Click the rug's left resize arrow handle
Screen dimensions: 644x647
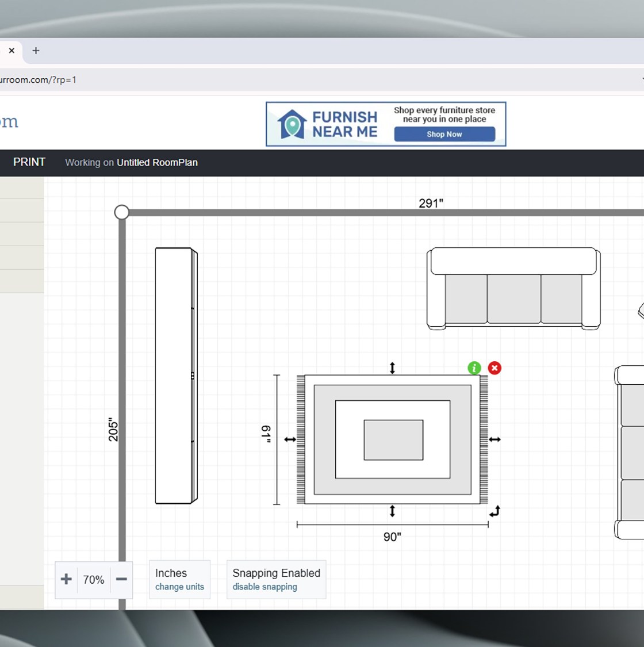(290, 439)
